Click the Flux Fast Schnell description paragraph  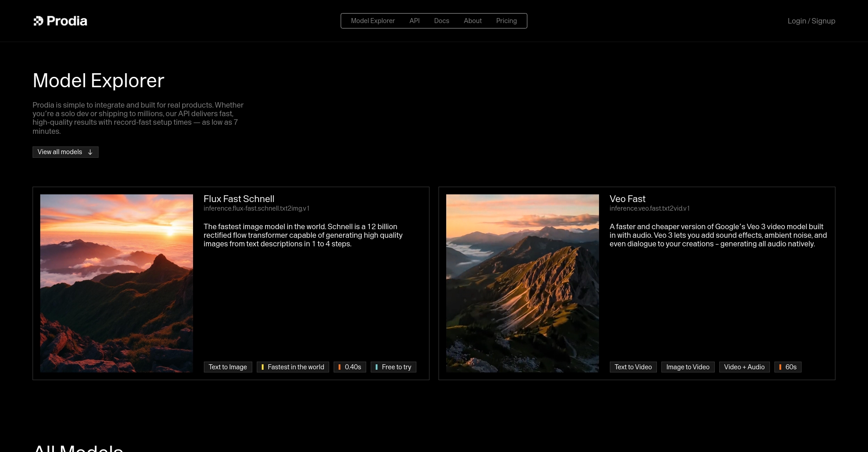point(303,235)
